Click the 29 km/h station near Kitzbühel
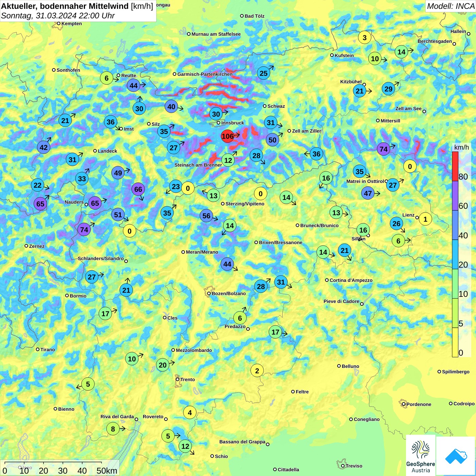 click(388, 89)
